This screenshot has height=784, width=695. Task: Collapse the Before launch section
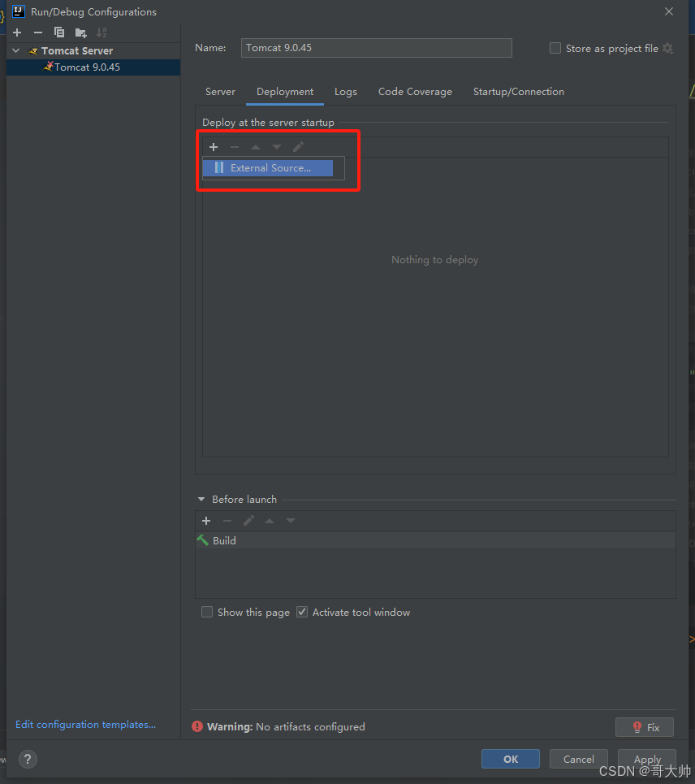coord(201,499)
